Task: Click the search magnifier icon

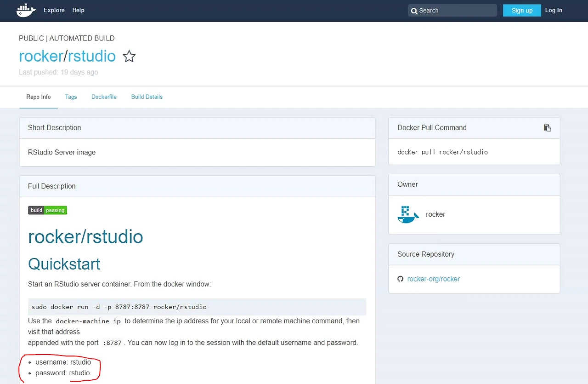Action: point(414,11)
